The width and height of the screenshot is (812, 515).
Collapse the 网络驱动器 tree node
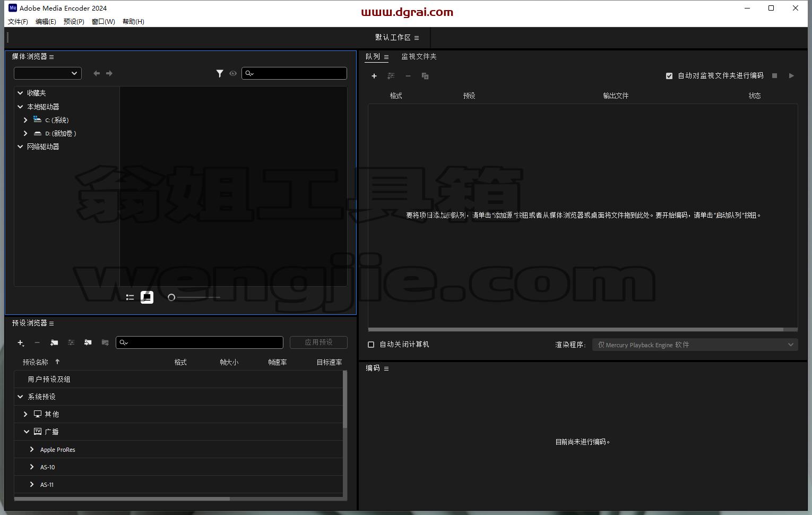point(20,147)
